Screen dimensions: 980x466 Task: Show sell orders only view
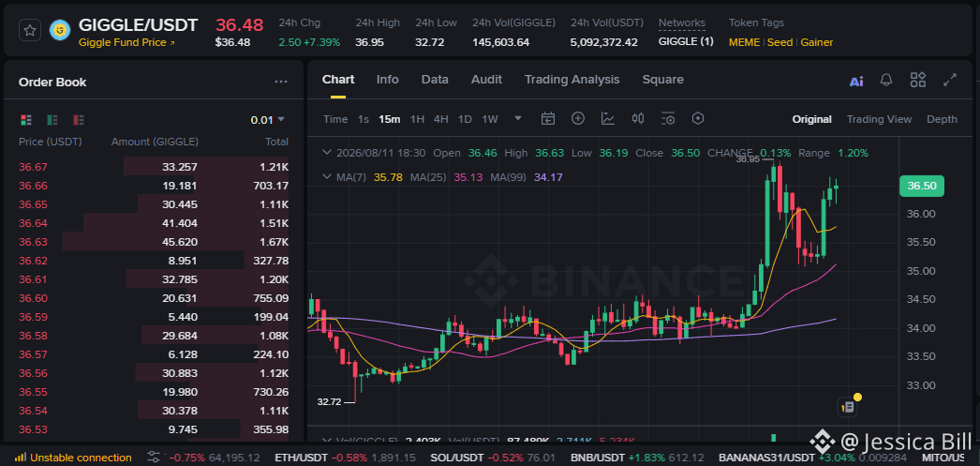click(79, 119)
